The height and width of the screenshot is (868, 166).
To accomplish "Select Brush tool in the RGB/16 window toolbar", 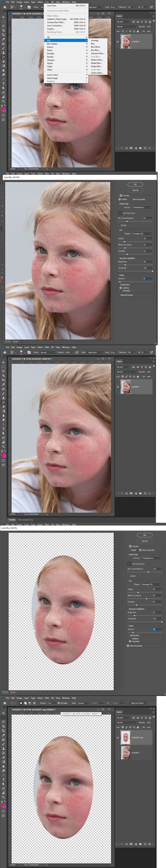I will pos(3,393).
